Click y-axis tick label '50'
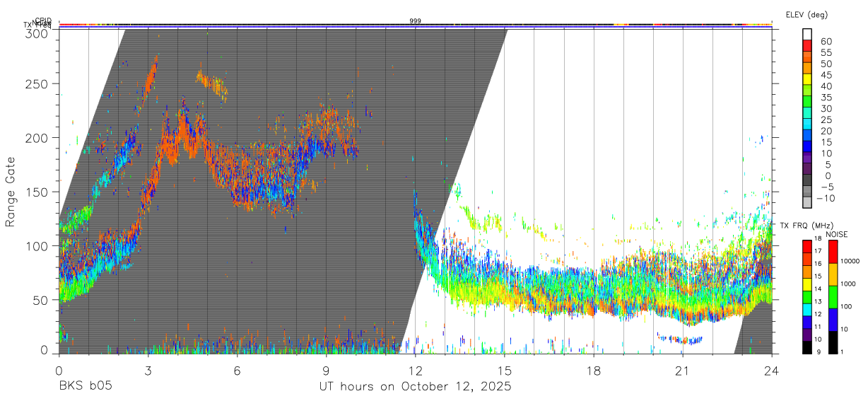868x401 pixels. click(41, 299)
